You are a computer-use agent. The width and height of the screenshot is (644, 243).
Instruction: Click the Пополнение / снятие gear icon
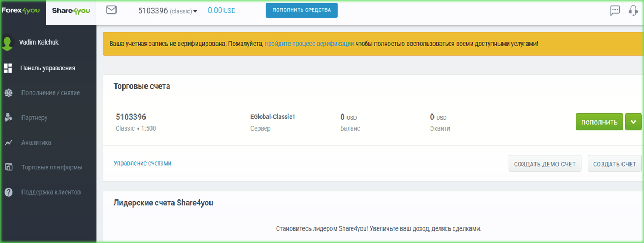point(8,93)
